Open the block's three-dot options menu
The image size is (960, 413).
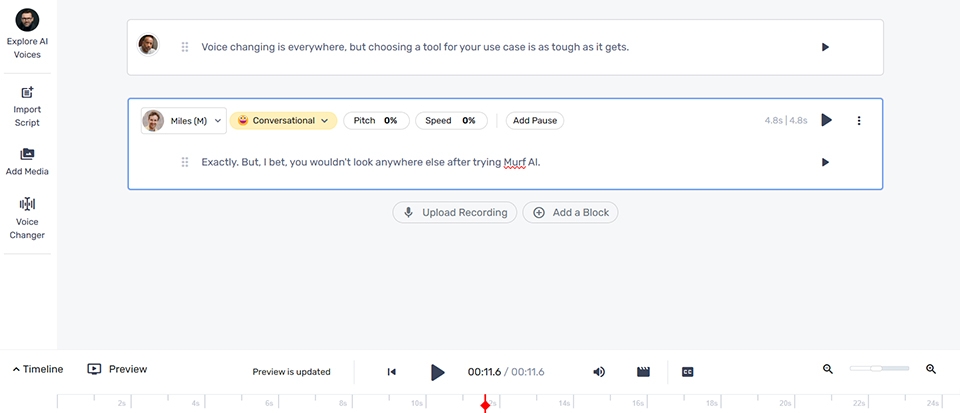pos(859,121)
